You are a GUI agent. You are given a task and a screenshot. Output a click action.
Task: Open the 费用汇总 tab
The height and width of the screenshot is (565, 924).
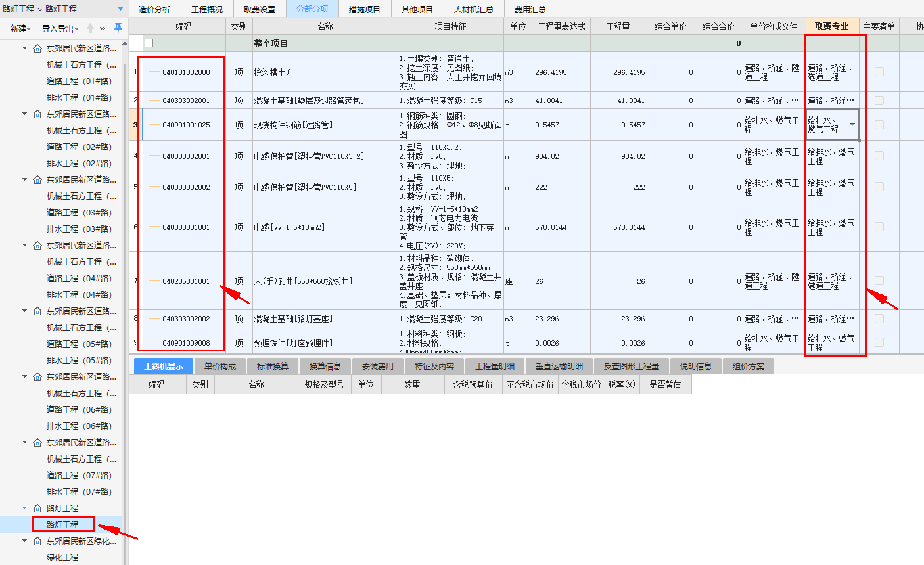pyautogui.click(x=530, y=9)
